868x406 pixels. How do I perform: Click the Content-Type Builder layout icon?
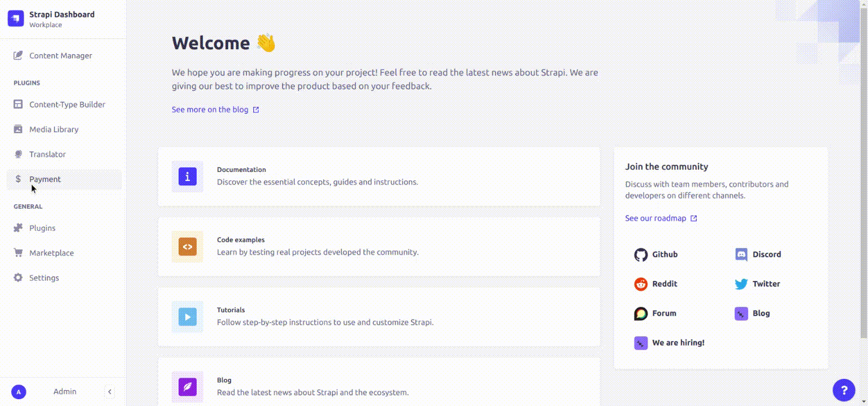tap(18, 105)
